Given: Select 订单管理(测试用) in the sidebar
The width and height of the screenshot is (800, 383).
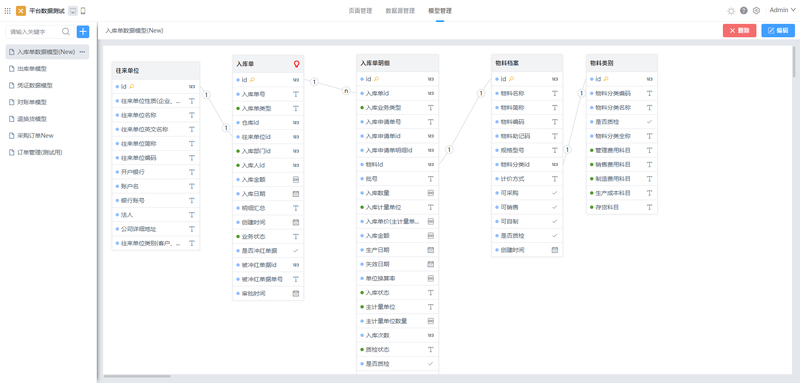Looking at the screenshot, I should coord(47,152).
